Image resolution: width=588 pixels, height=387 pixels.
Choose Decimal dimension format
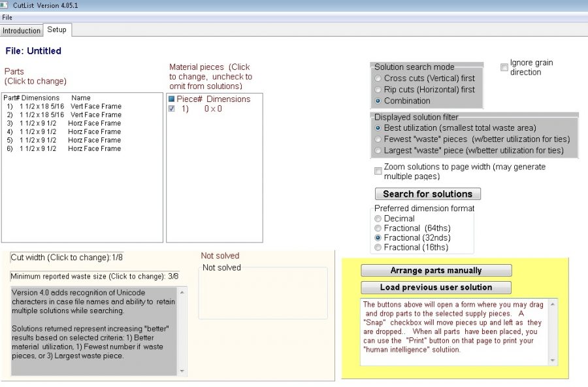(395, 218)
